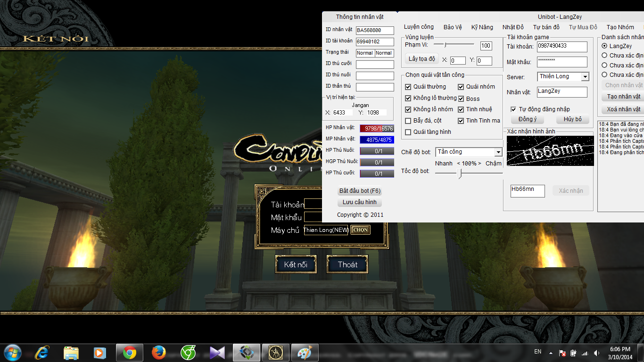
Task: Switch to the Tự Mua Đồ tab
Action: 583,27
